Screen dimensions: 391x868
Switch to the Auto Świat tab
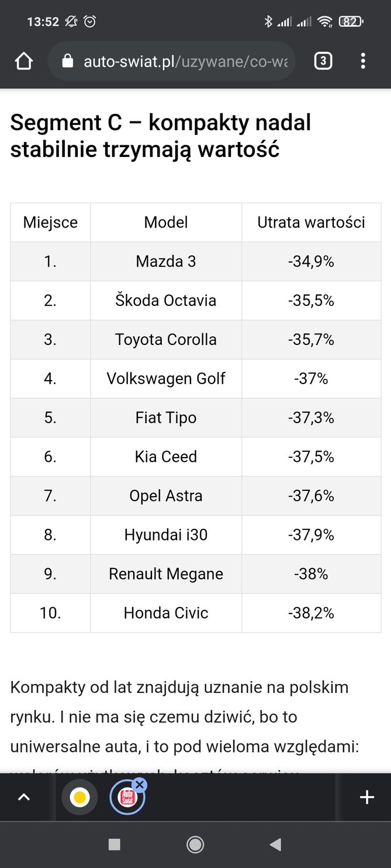pyautogui.click(x=127, y=798)
